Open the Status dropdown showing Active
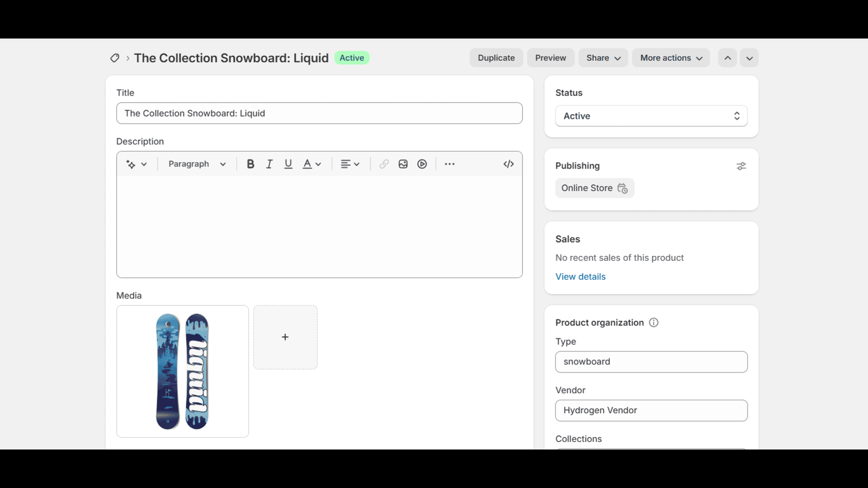 651,115
